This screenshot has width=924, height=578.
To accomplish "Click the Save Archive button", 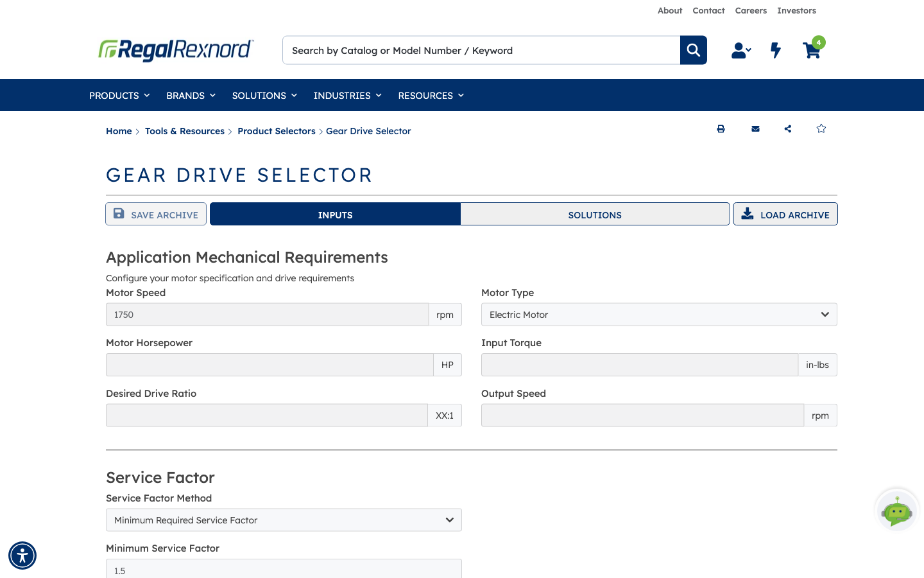I will tap(156, 215).
